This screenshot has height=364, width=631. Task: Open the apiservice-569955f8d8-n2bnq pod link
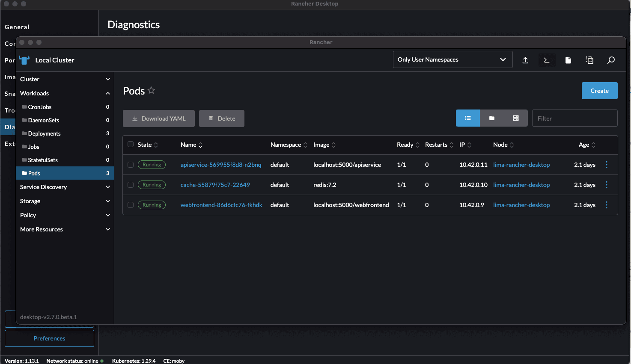pyautogui.click(x=221, y=165)
